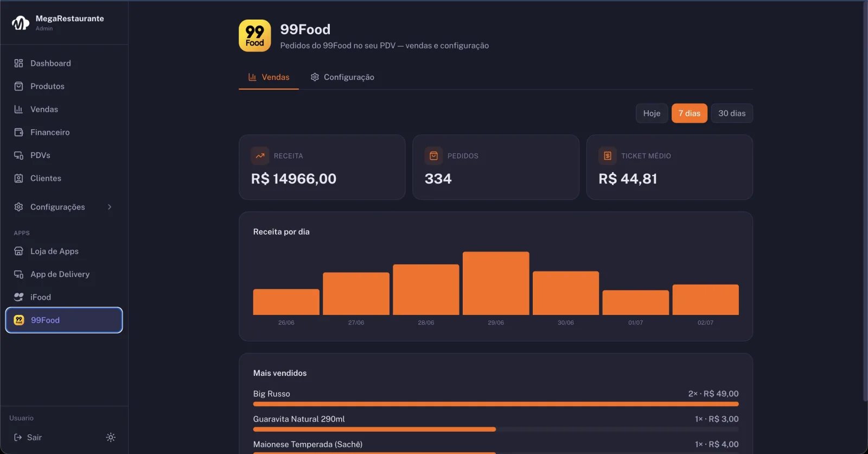The image size is (868, 454).
Task: Go to Produtos in the sidebar
Action: pos(64,86)
